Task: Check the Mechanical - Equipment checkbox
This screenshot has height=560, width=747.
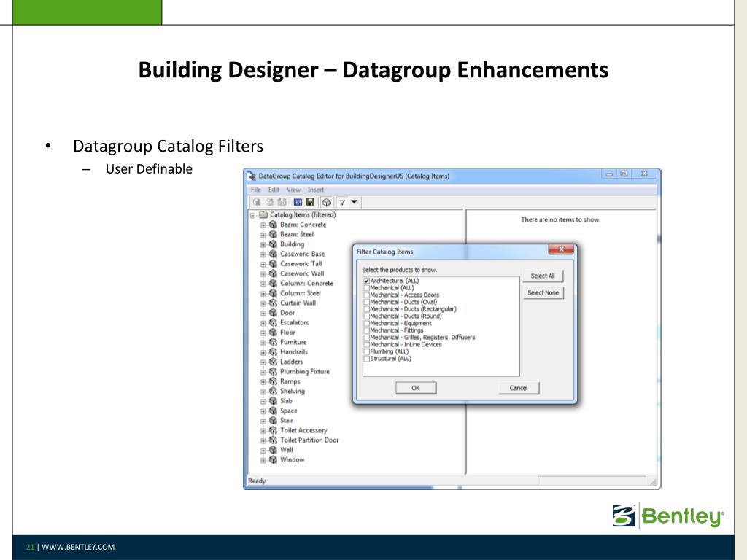Action: (x=366, y=323)
